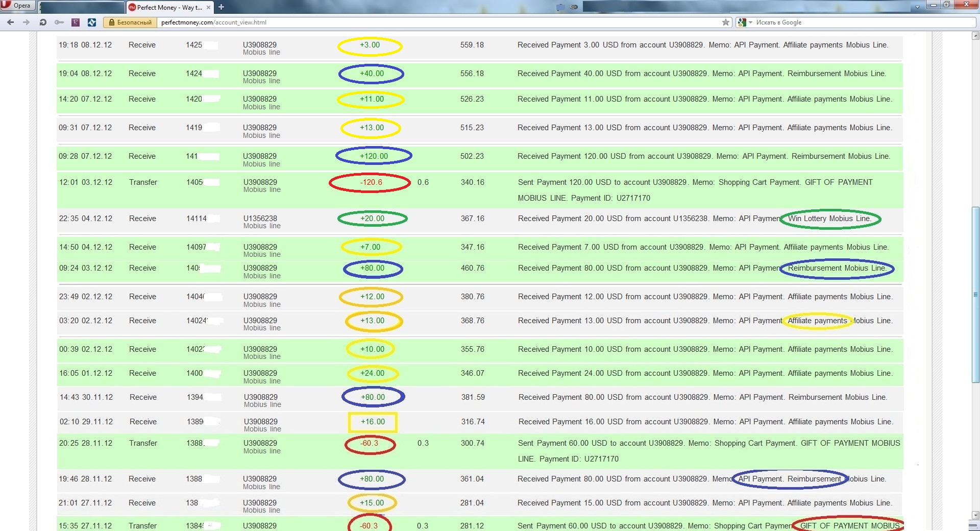The width and height of the screenshot is (980, 531).
Task: Click the scrollbar up arrow
Action: click(975, 36)
